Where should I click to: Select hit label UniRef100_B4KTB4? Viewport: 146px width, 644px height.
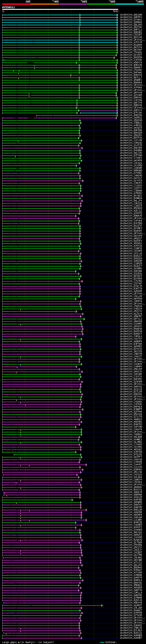click(131, 148)
